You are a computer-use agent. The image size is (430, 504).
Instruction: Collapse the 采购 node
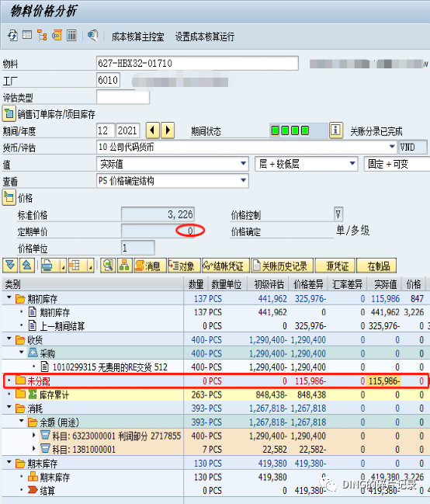[22, 353]
